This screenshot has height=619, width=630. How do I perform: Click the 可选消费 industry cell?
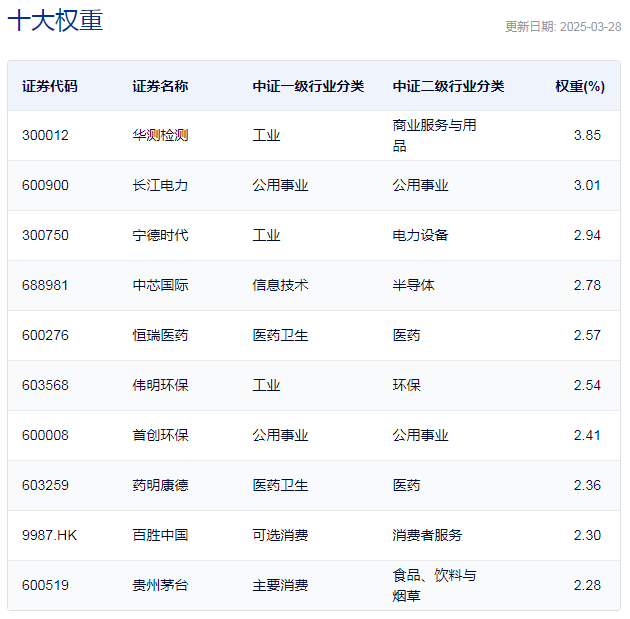click(280, 535)
